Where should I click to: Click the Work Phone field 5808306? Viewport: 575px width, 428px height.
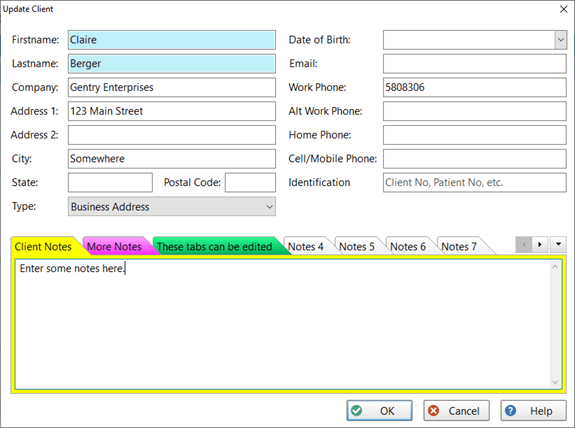pos(475,87)
